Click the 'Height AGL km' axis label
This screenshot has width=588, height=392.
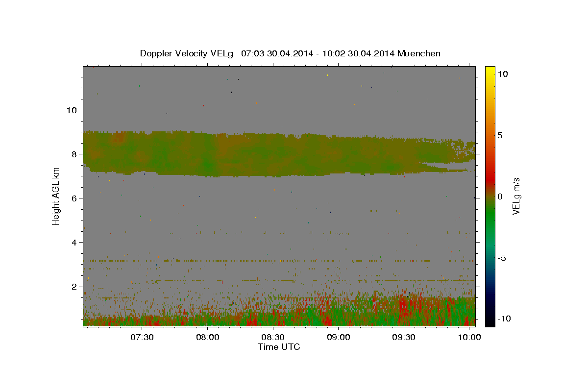pos(56,196)
